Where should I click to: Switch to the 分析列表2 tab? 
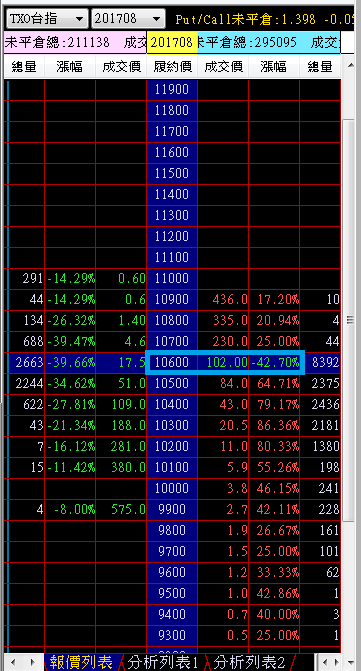click(x=249, y=662)
